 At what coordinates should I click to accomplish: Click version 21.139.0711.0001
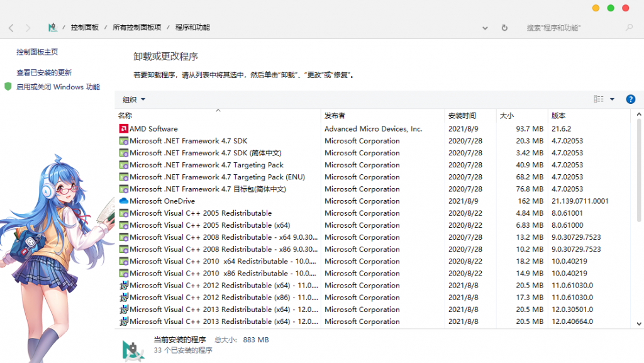click(x=580, y=201)
